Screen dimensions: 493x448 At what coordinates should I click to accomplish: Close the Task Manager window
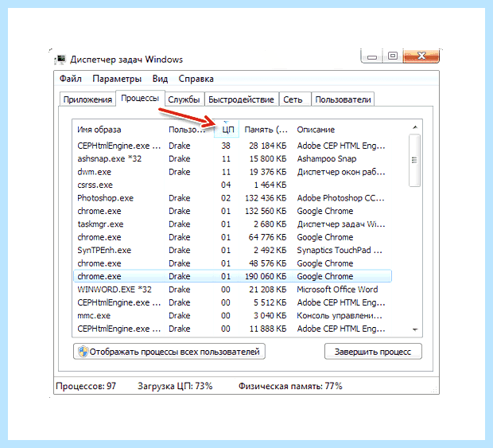[421, 56]
